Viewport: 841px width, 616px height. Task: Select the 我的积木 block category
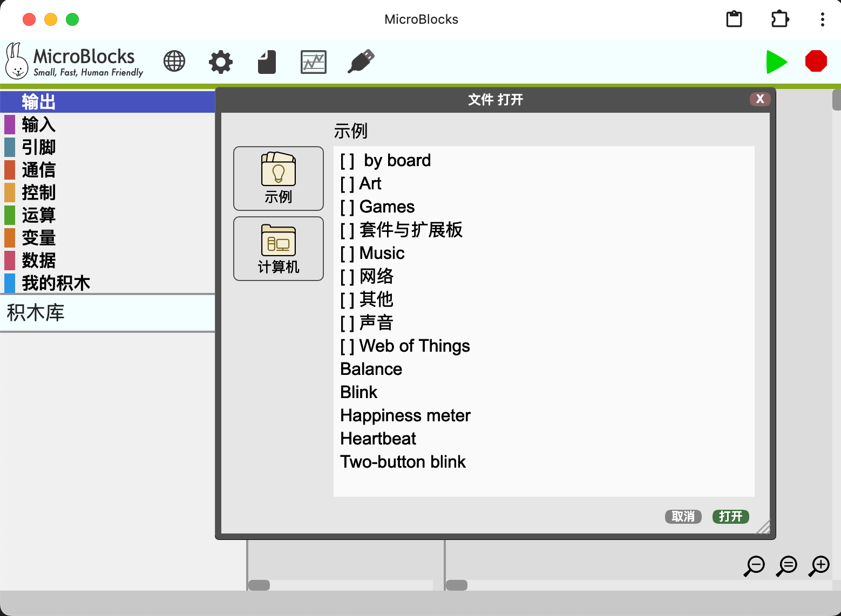click(108, 283)
